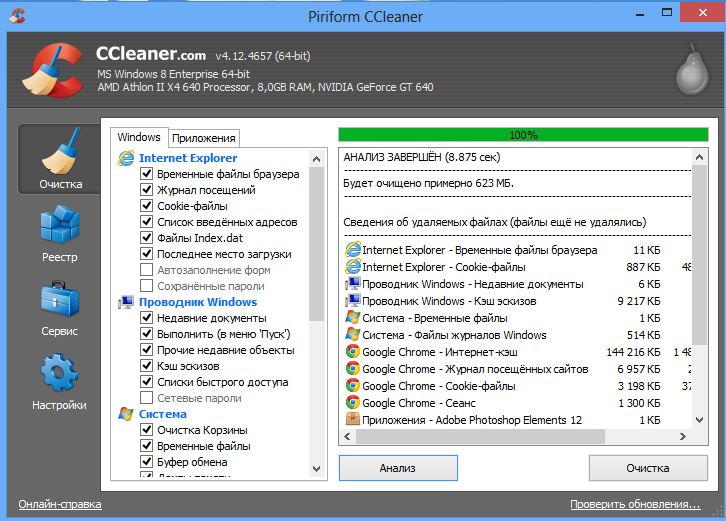Image resolution: width=726 pixels, height=521 pixels.
Task: Toggle Система Временные файлы checkbox
Action: (146, 446)
